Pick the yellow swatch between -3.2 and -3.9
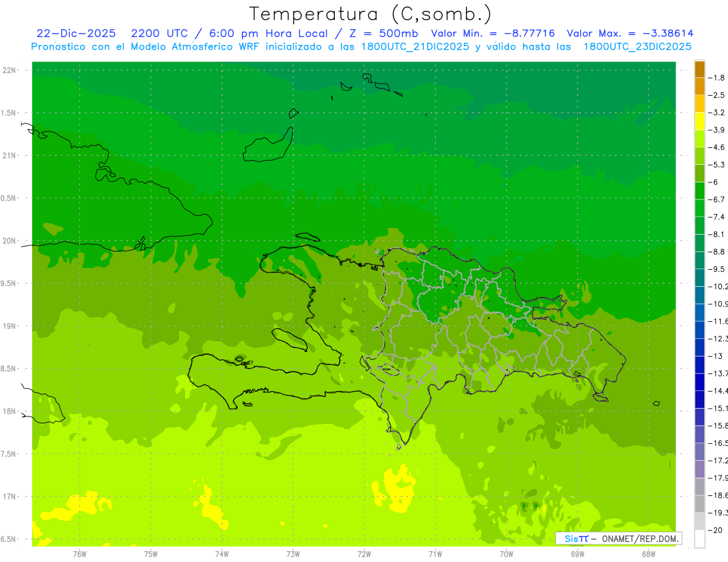 699,121
